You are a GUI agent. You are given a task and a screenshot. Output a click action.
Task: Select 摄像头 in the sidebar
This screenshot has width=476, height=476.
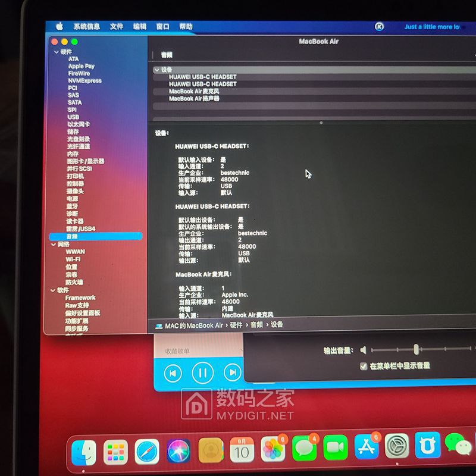tap(75, 191)
